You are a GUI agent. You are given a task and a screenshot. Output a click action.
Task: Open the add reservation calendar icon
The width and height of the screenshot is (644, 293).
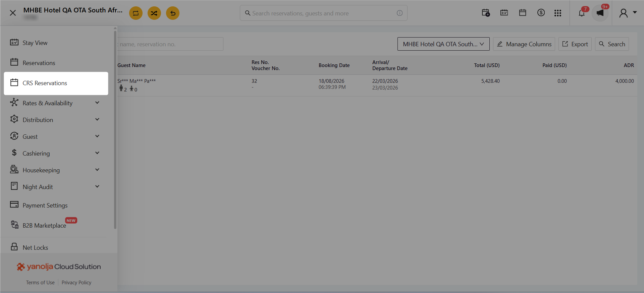pyautogui.click(x=486, y=13)
